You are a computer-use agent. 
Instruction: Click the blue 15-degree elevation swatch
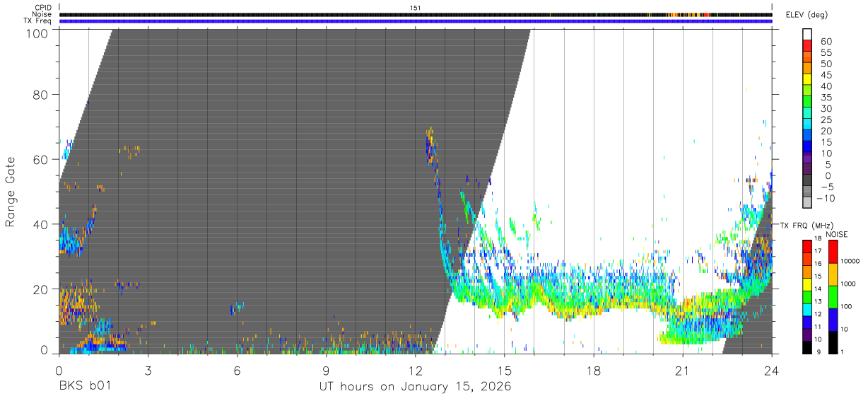(x=808, y=147)
